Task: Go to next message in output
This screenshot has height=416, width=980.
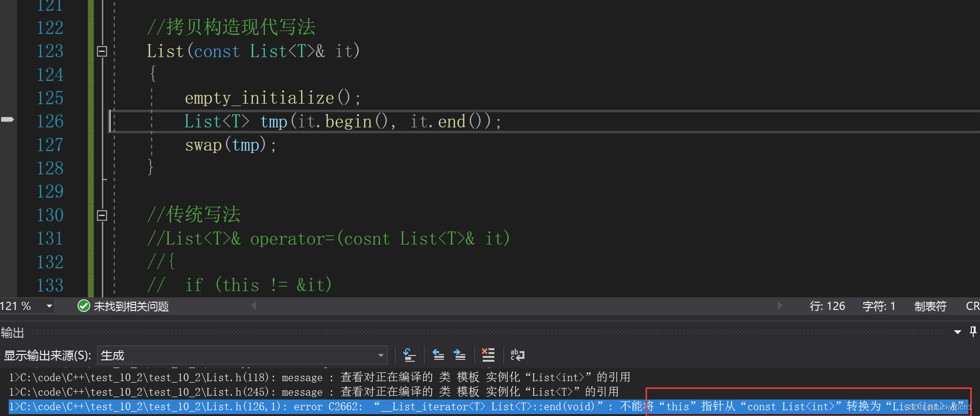Action: pos(459,355)
